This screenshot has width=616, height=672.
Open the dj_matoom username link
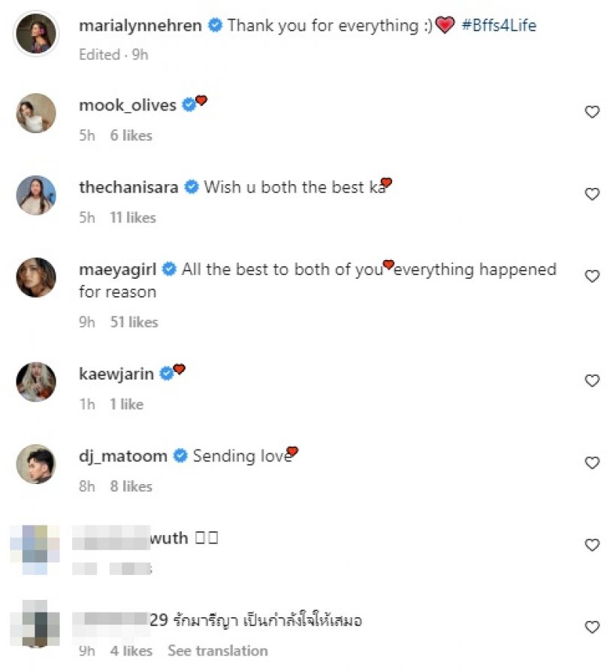pos(123,456)
